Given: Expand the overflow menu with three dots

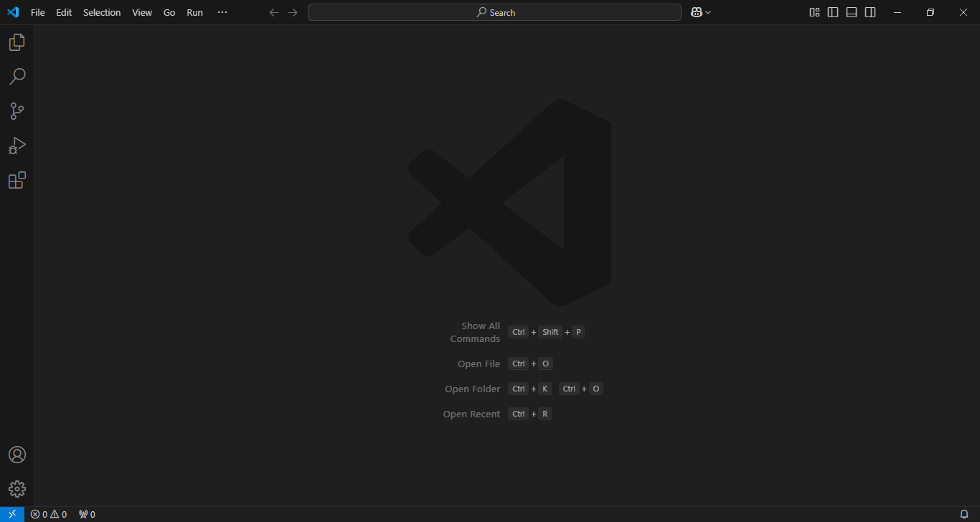Looking at the screenshot, I should [x=222, y=12].
